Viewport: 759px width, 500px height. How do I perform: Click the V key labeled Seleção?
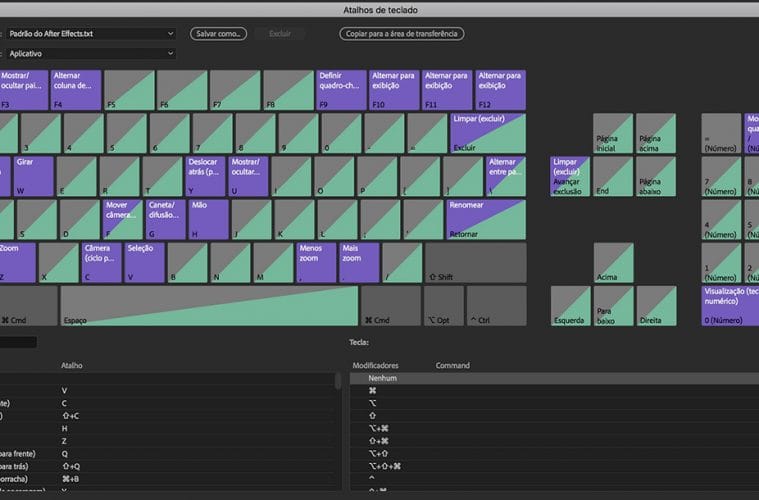(x=145, y=262)
